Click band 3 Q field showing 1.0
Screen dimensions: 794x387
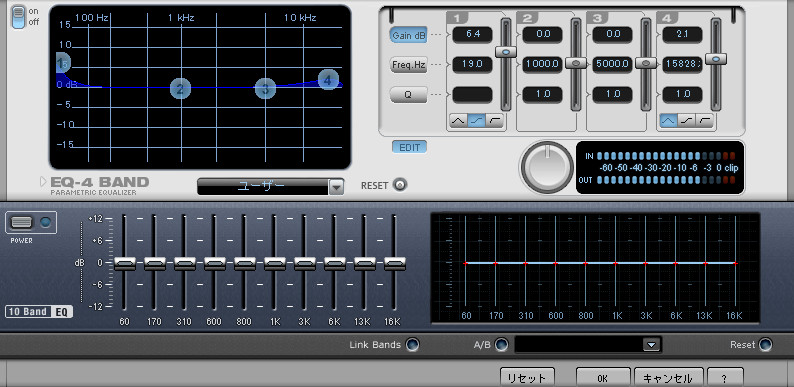coord(612,94)
